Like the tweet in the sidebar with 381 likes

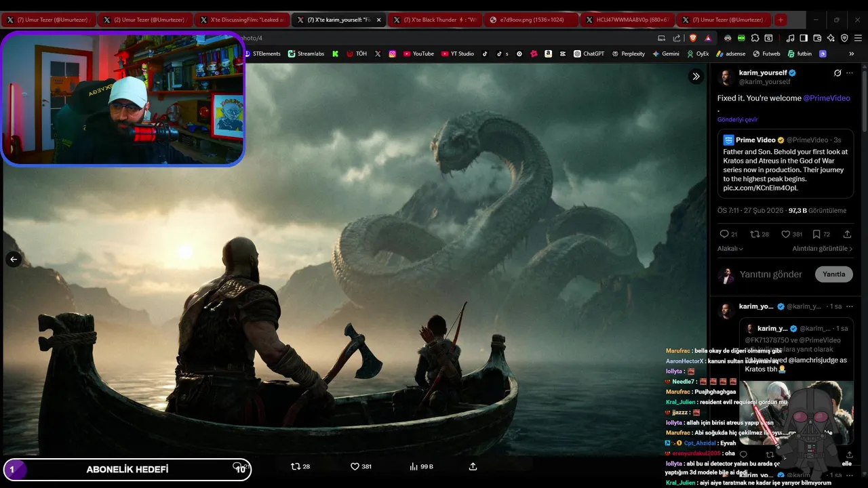[x=791, y=234]
